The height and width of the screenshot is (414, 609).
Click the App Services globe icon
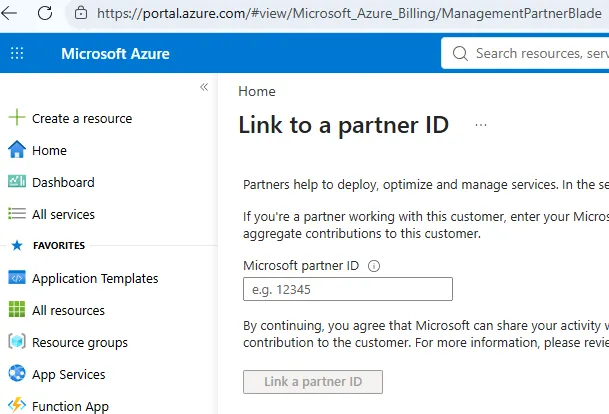click(17, 374)
